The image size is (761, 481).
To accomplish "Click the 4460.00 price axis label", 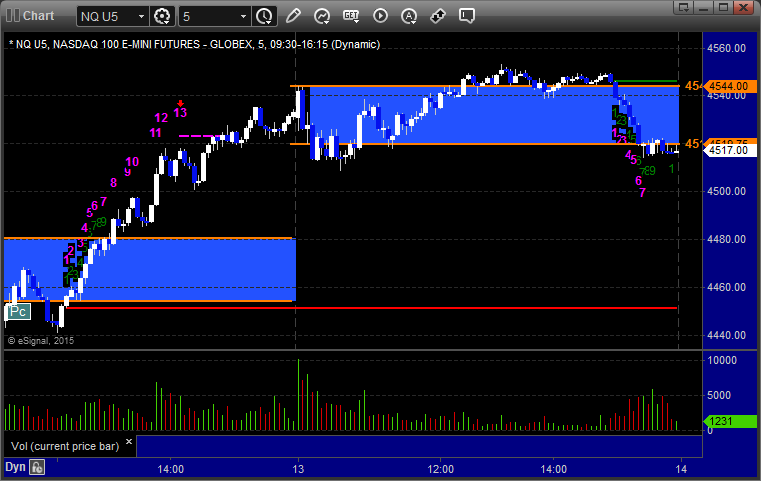I will point(727,287).
